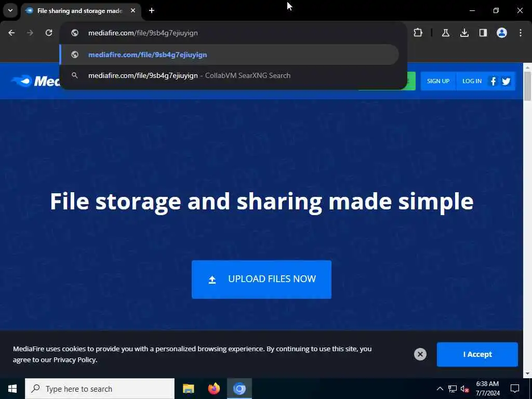Open File Explorer from the taskbar
The height and width of the screenshot is (399, 532).
[188, 389]
